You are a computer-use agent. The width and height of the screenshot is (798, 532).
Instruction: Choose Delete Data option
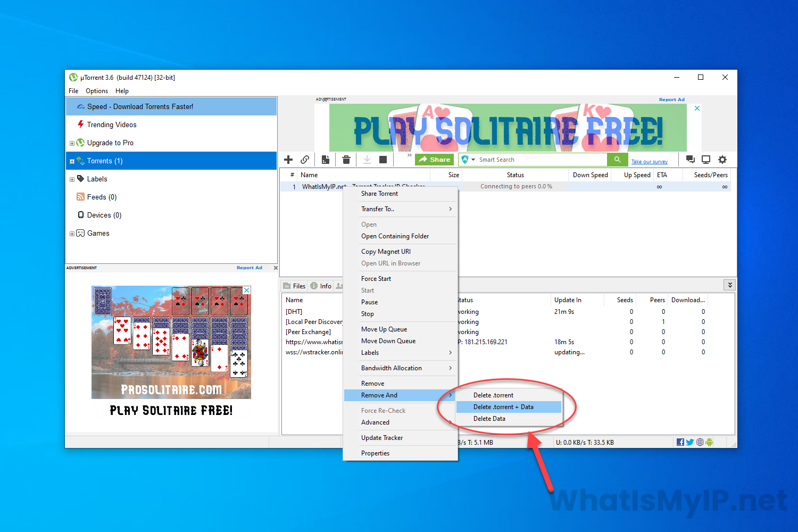tap(509, 419)
